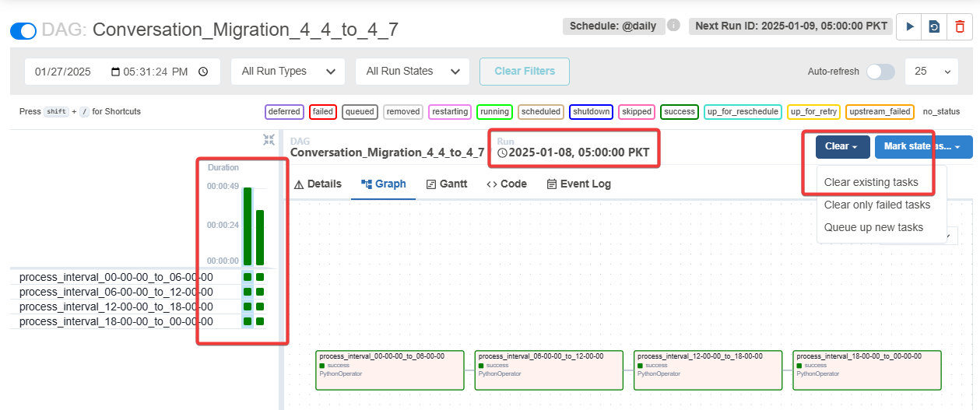The width and height of the screenshot is (980, 410).
Task: Filter by the failed status legend badge
Action: point(322,112)
